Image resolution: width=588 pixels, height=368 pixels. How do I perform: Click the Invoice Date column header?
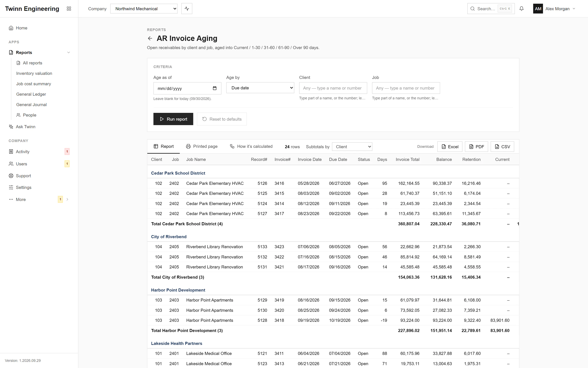[310, 159]
